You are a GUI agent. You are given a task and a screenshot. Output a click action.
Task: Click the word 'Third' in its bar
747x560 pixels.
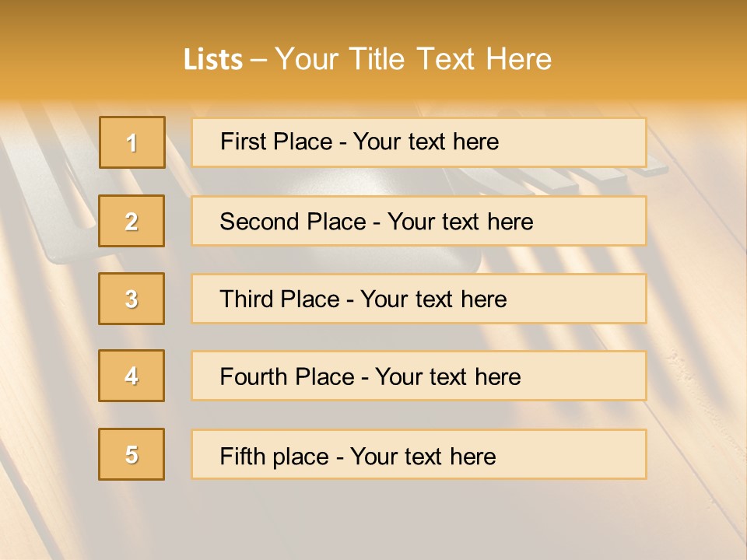click(x=247, y=299)
